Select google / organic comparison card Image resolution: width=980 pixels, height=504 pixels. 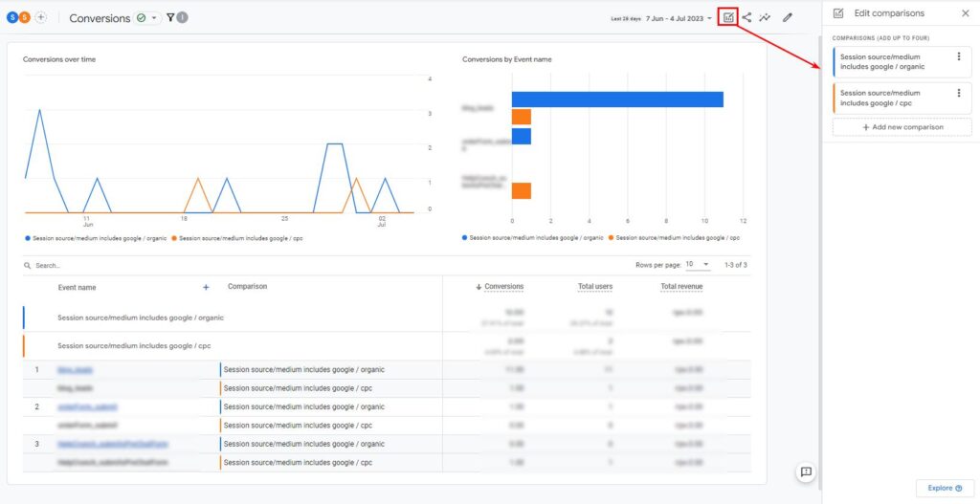pyautogui.click(x=902, y=62)
